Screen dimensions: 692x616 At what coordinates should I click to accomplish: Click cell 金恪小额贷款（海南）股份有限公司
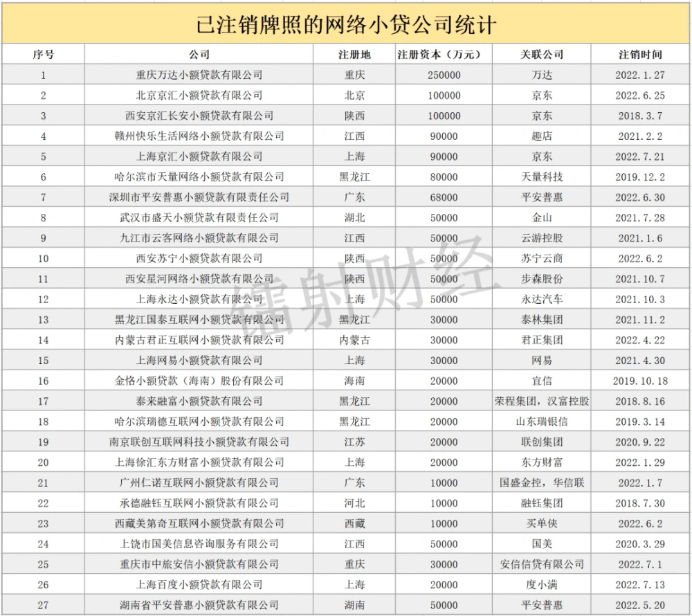(x=199, y=381)
